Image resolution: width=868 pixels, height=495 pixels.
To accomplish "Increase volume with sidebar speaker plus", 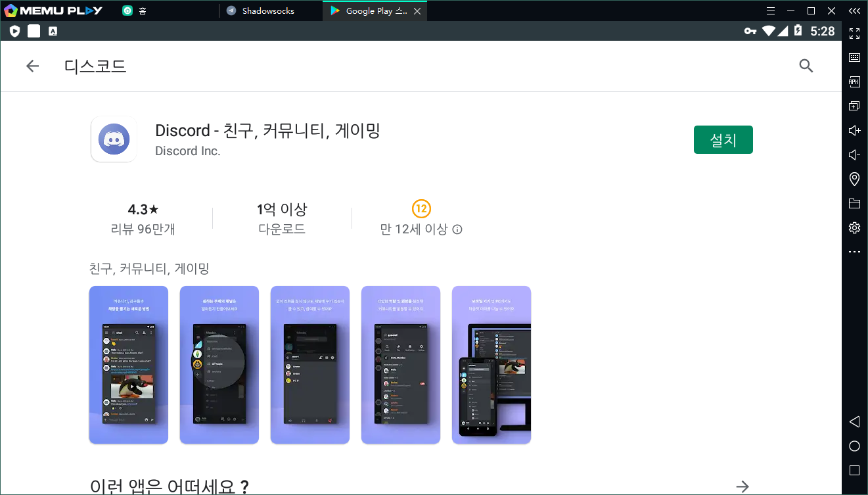I will click(x=854, y=130).
